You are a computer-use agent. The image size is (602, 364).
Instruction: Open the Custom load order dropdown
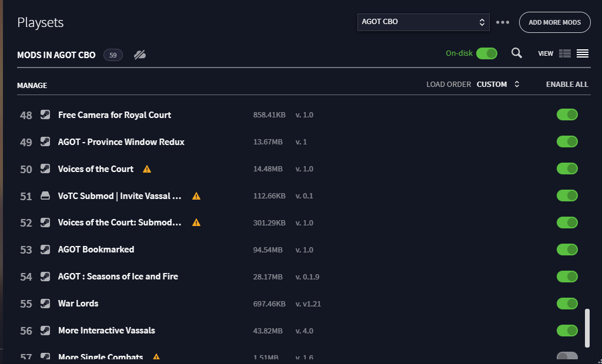coord(498,84)
